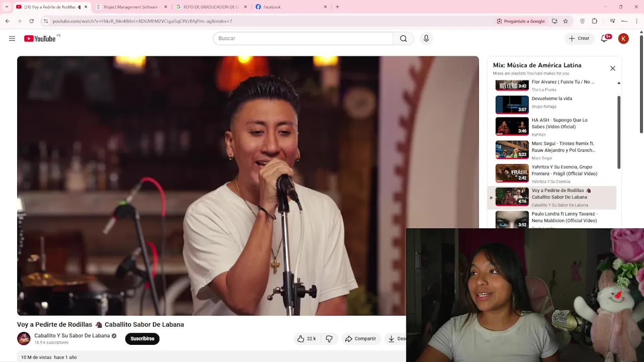This screenshot has width=644, height=362.
Task: Close the Project Management Software tab
Action: (x=166, y=7)
